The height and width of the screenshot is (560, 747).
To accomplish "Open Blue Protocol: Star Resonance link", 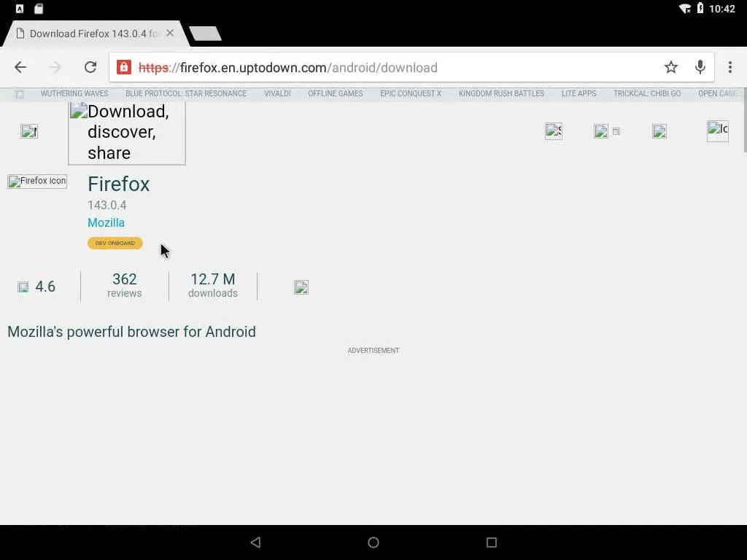I will (186, 94).
